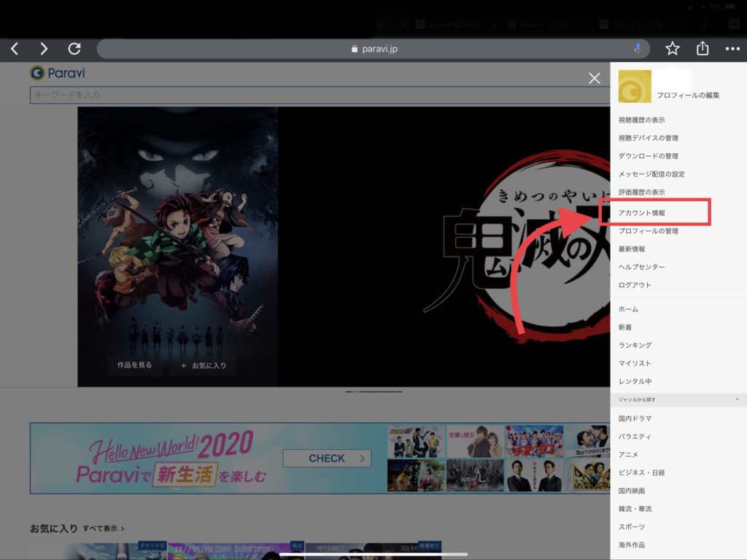Open 視聴履歴の表示 in the menu
Image resolution: width=747 pixels, height=560 pixels.
pos(641,120)
